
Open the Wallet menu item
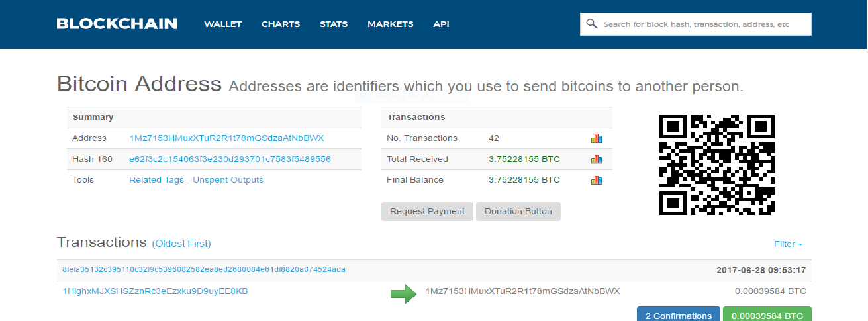coord(222,24)
